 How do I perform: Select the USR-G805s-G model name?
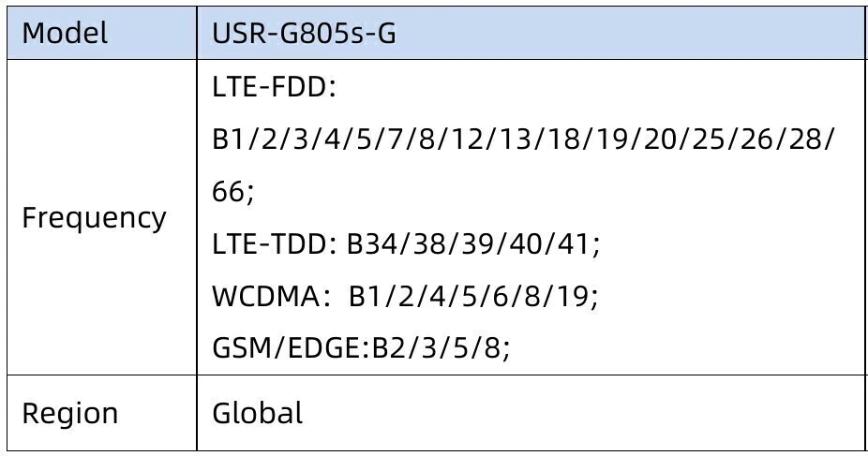pos(304,34)
